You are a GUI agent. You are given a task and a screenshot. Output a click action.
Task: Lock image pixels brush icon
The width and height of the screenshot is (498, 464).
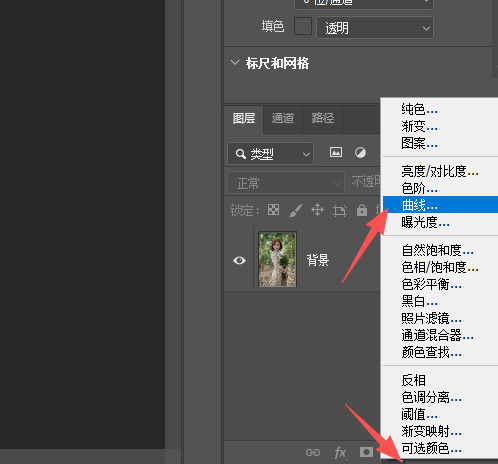296,210
